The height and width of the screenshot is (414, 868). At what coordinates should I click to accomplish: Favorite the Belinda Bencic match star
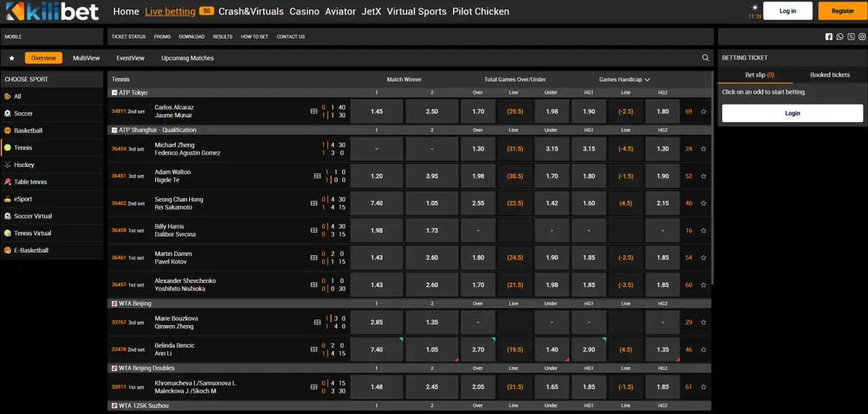click(703, 350)
